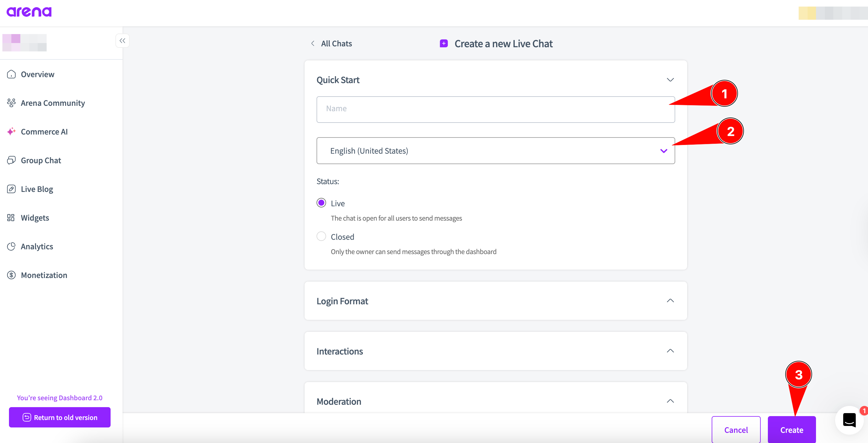This screenshot has width=868, height=443.
Task: Select the Closed status radio button
Action: point(321,236)
